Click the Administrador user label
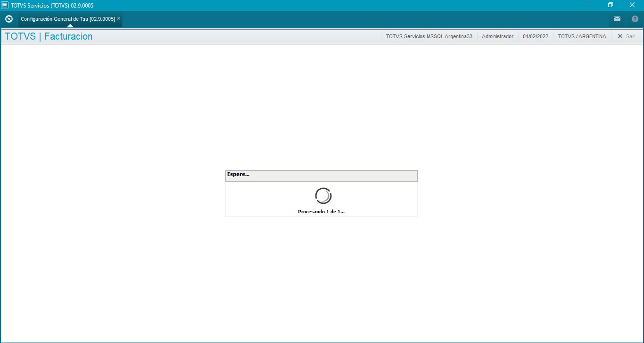 coord(497,36)
